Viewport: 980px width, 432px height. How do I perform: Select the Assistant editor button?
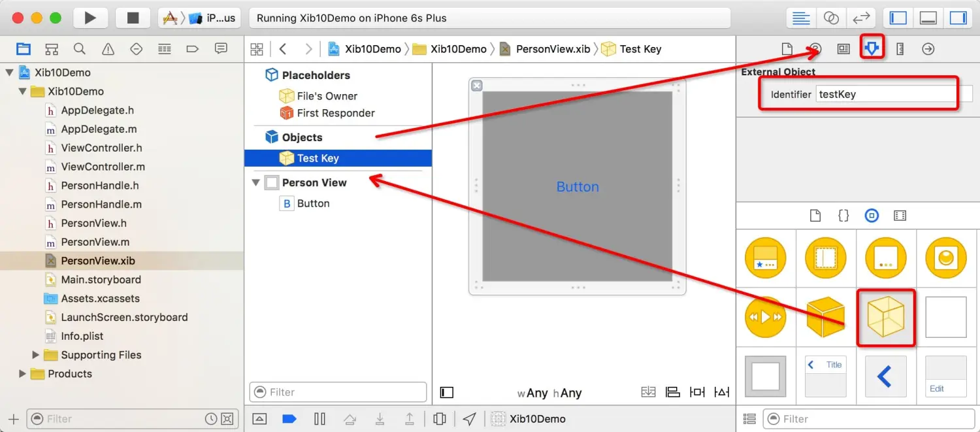point(830,18)
